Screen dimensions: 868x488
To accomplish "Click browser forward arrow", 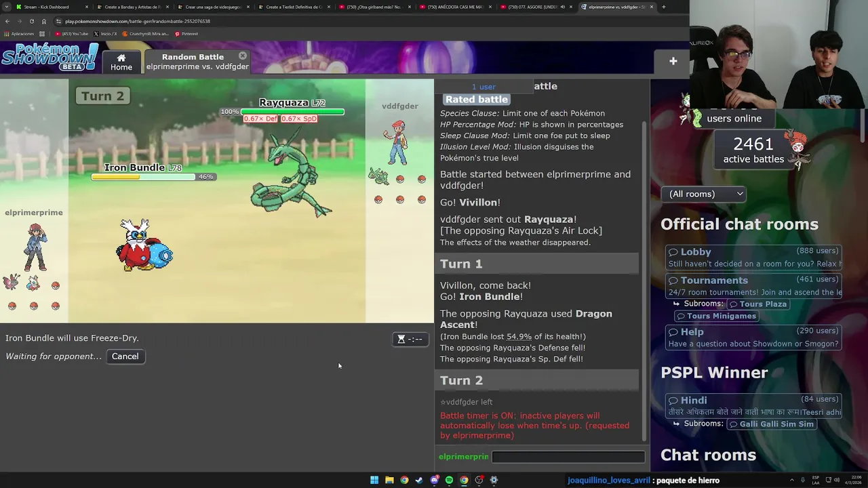I will coord(19,21).
